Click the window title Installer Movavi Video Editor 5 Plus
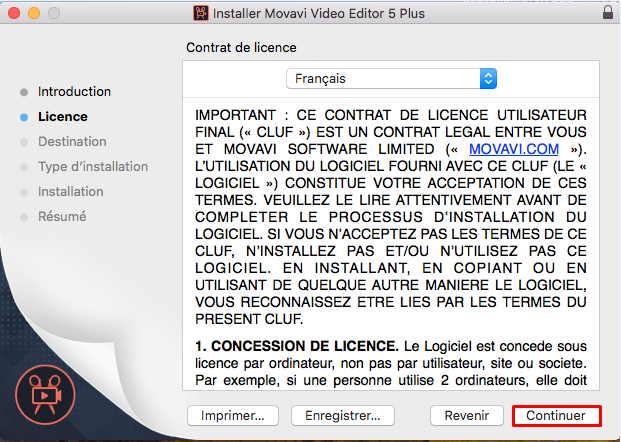Viewport: 621px width, 442px height. 318,13
